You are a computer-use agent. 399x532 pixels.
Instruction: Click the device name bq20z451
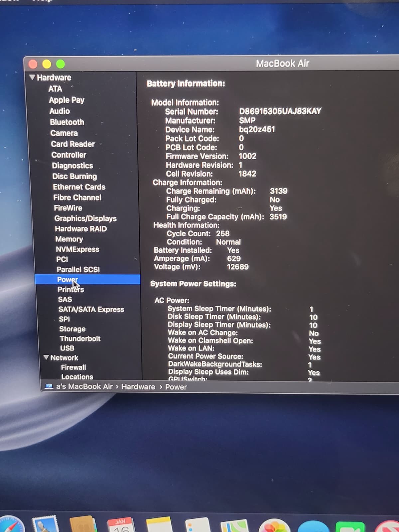pyautogui.click(x=257, y=129)
